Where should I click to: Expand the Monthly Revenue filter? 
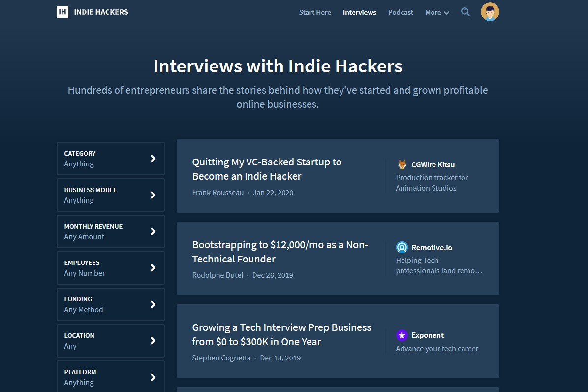tap(110, 231)
